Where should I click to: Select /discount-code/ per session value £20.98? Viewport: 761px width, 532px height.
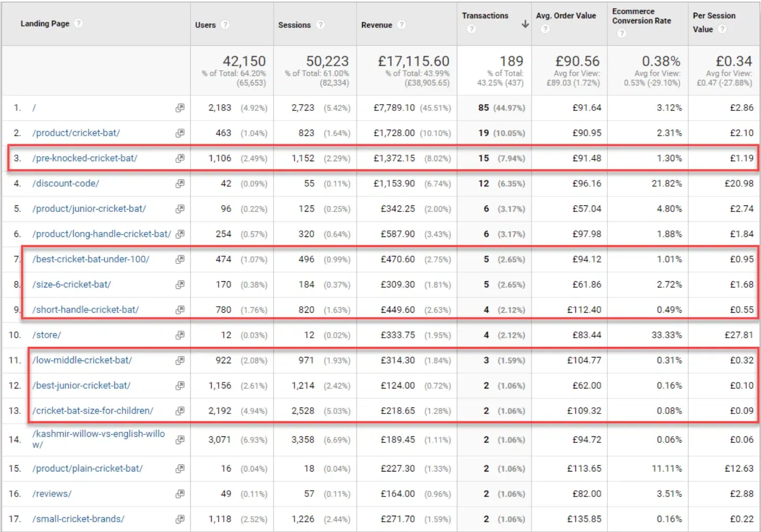[x=739, y=184]
